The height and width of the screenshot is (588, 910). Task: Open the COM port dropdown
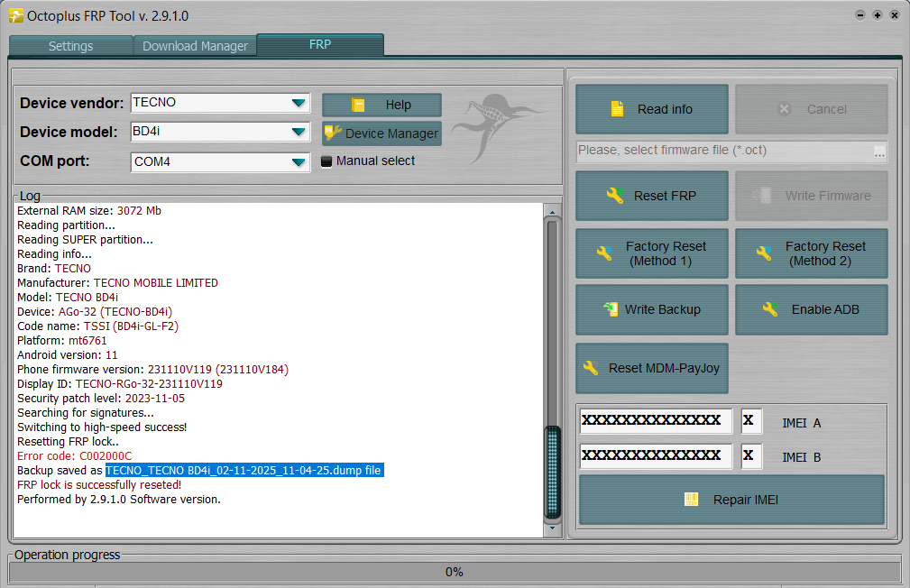(299, 162)
